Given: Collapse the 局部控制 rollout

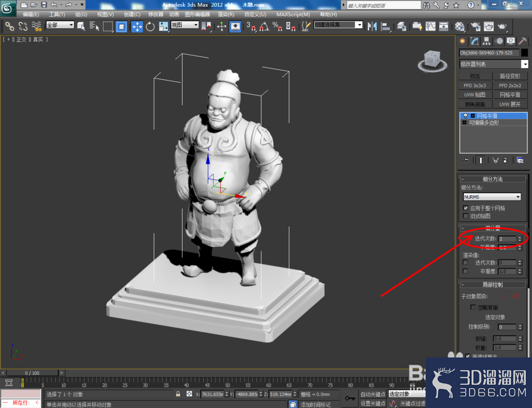Looking at the screenshot, I should coord(493,285).
